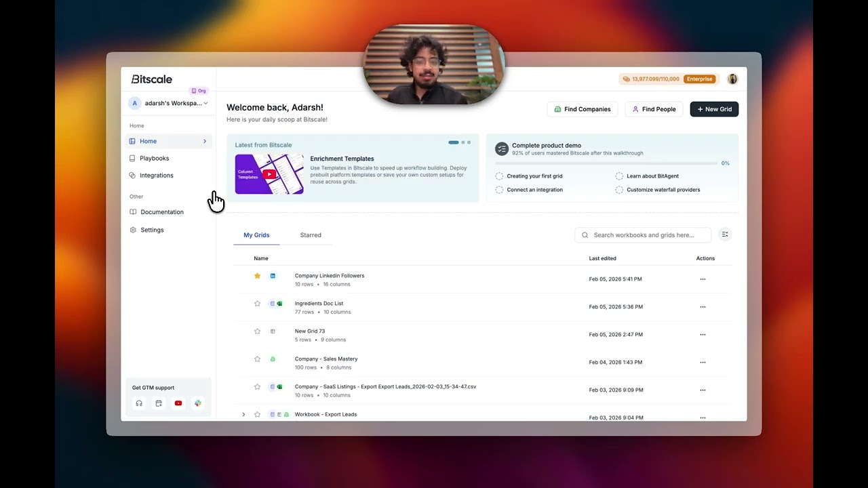Switch to the My Grids tab
The height and width of the screenshot is (488, 868).
256,235
